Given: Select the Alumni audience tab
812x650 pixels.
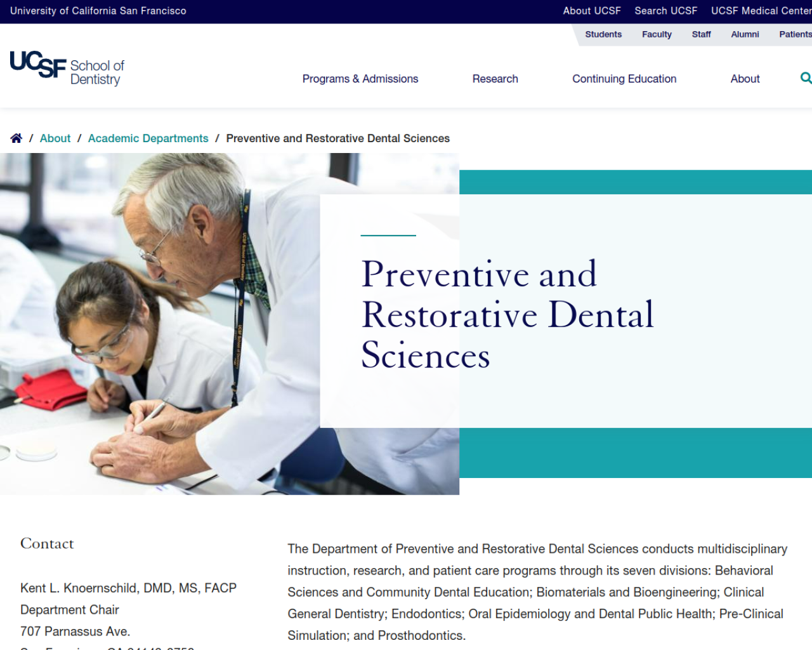Looking at the screenshot, I should point(745,34).
